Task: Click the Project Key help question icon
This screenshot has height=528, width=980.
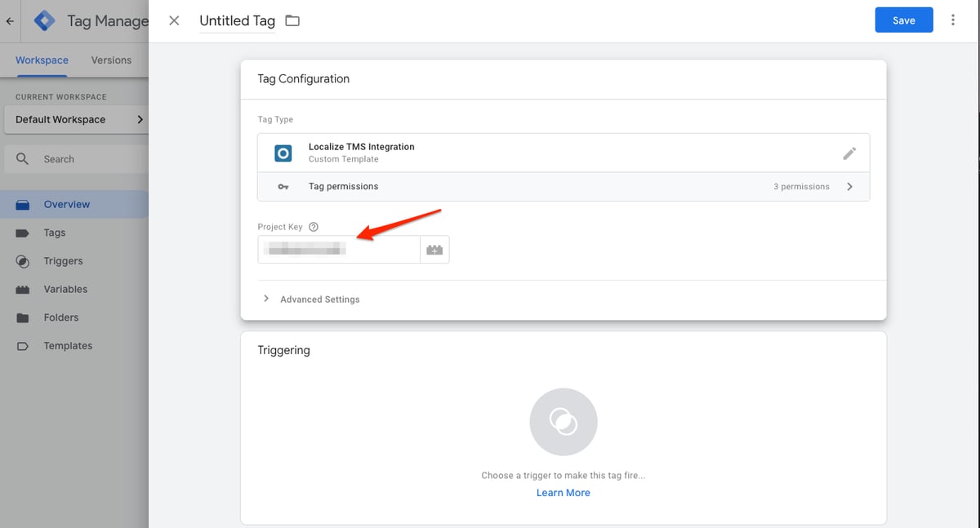Action: click(x=314, y=227)
